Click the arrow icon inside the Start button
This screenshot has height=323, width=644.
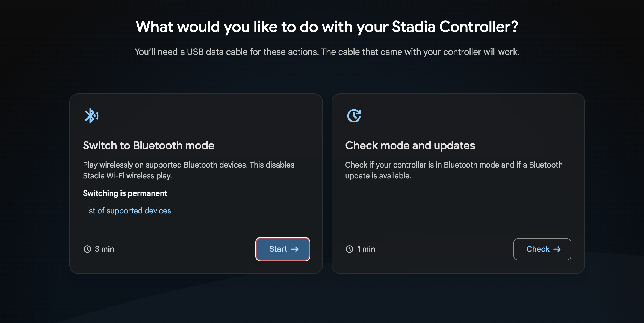(x=295, y=249)
